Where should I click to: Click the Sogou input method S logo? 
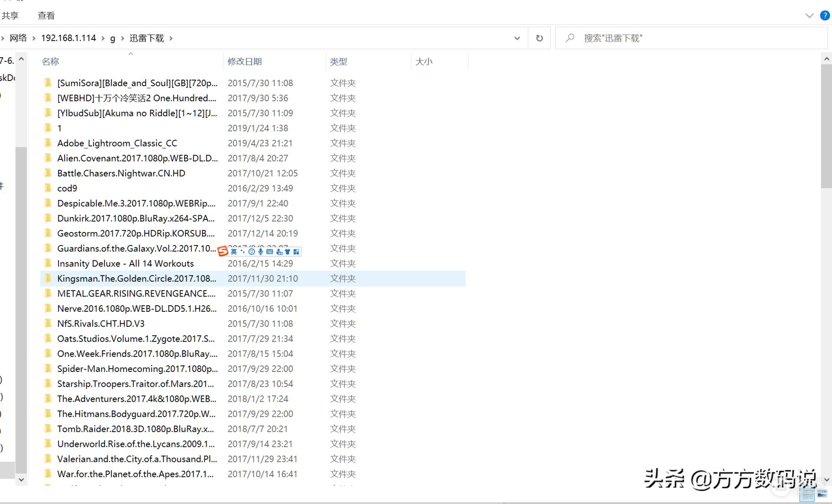pos(223,251)
